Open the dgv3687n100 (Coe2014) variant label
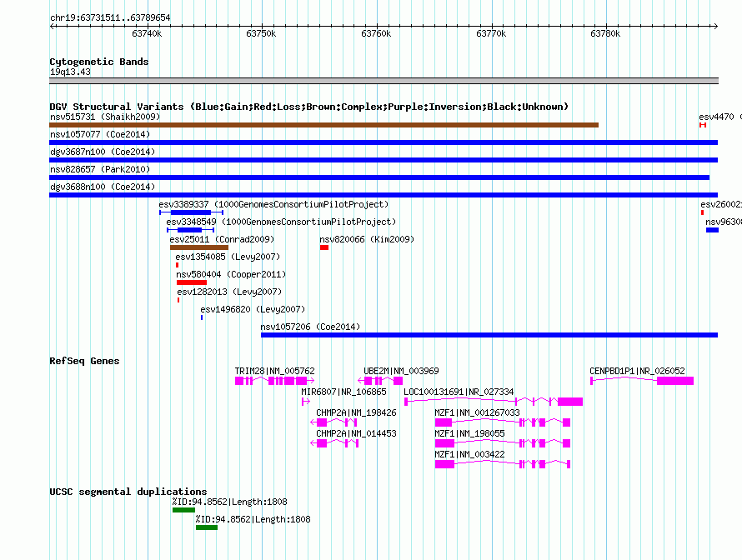This screenshot has height=560, width=742. coord(103,152)
